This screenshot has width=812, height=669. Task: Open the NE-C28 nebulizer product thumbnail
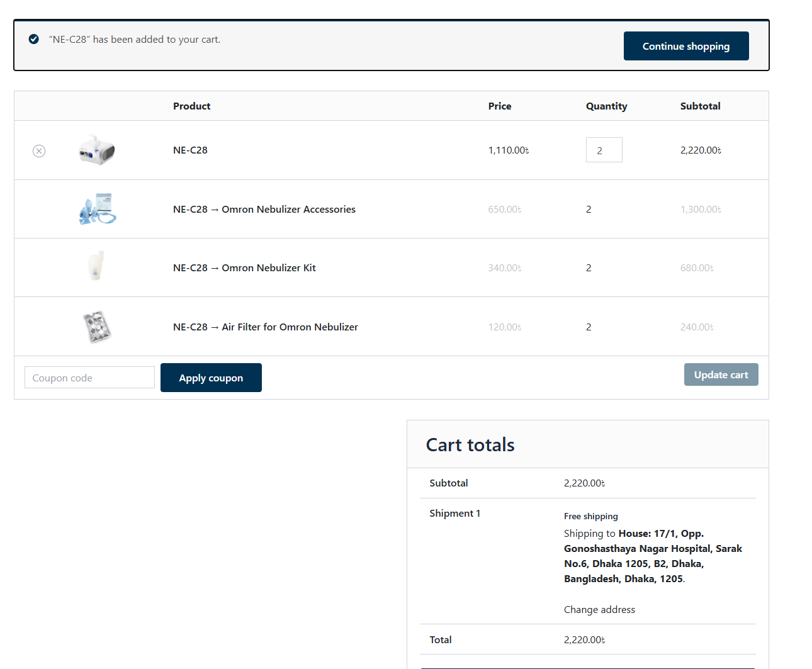click(97, 150)
